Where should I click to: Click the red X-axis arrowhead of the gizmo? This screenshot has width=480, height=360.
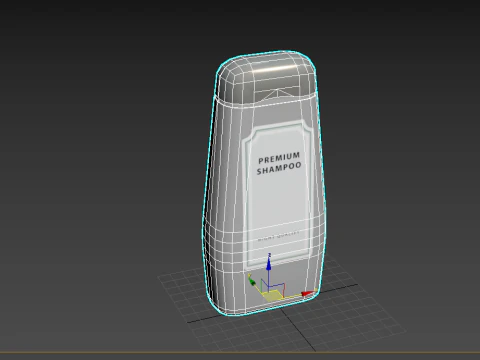[307, 293]
